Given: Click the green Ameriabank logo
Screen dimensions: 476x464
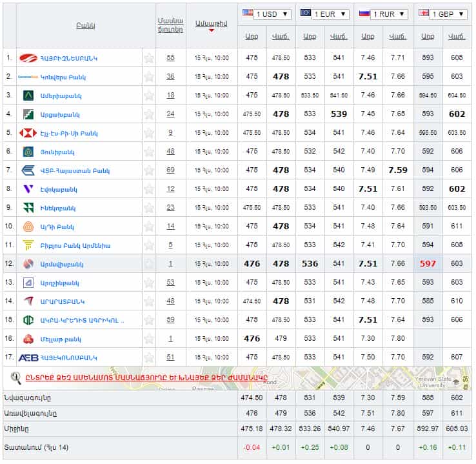Looking at the screenshot, I should [x=28, y=96].
